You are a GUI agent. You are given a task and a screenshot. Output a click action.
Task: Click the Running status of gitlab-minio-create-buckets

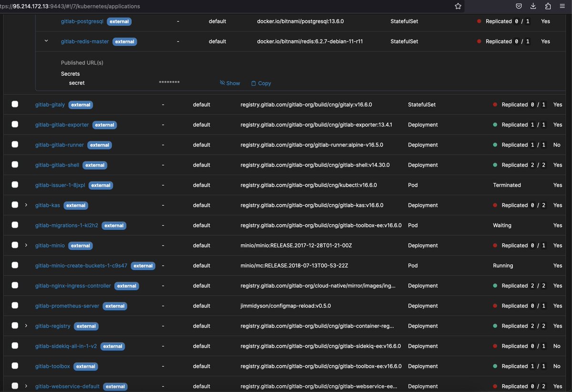tap(503, 266)
